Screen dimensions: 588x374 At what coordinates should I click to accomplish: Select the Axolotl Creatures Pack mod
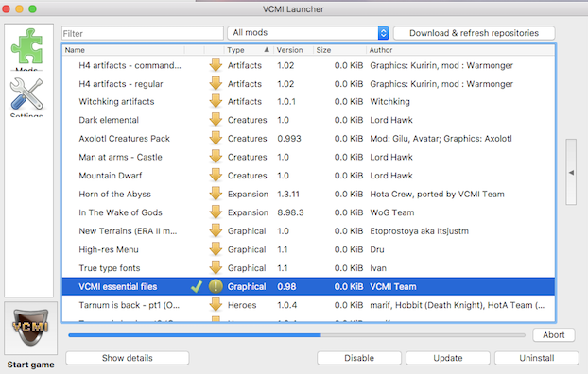click(x=124, y=139)
